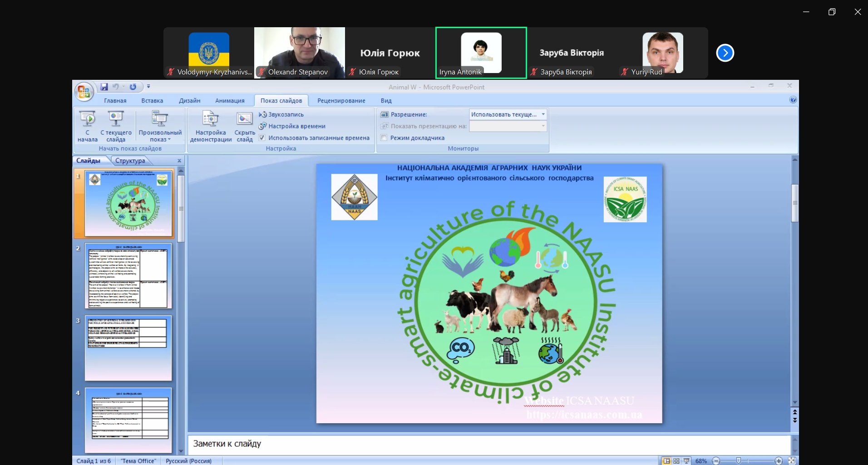Switch to slide sorter view

676,461
